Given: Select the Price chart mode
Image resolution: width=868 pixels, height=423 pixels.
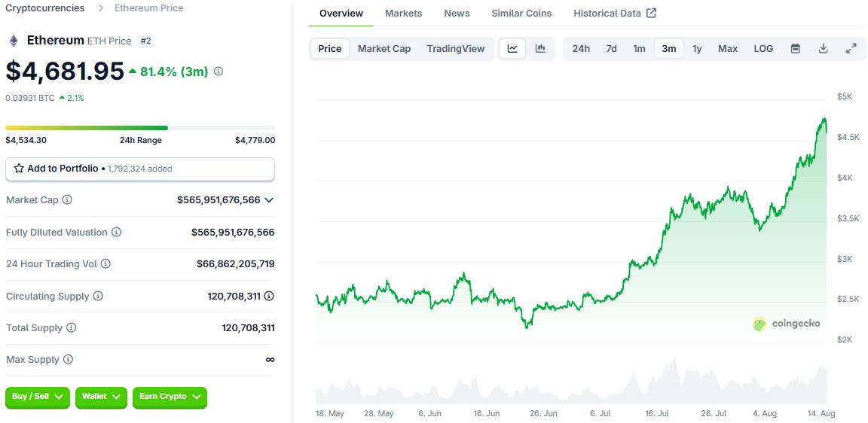Looking at the screenshot, I should pyautogui.click(x=330, y=49).
